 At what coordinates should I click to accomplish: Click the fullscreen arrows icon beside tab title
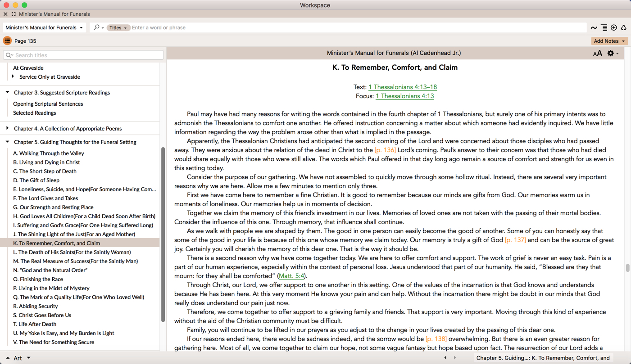(14, 14)
